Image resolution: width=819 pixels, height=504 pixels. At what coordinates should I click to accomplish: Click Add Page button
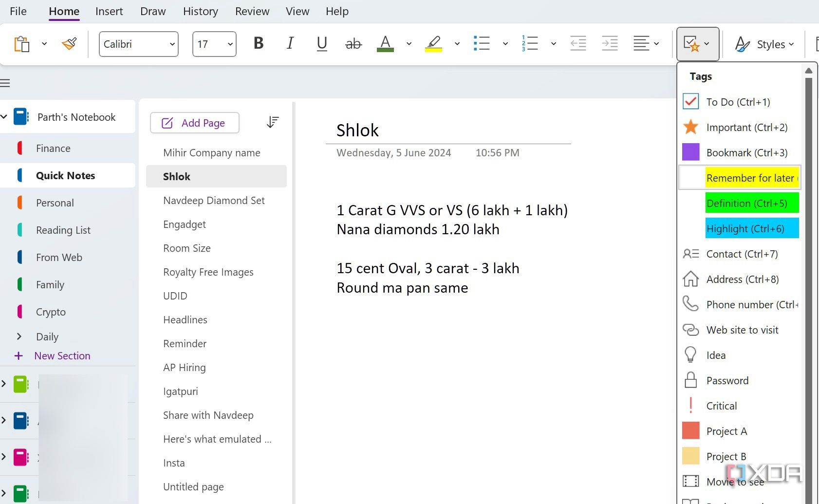click(195, 123)
